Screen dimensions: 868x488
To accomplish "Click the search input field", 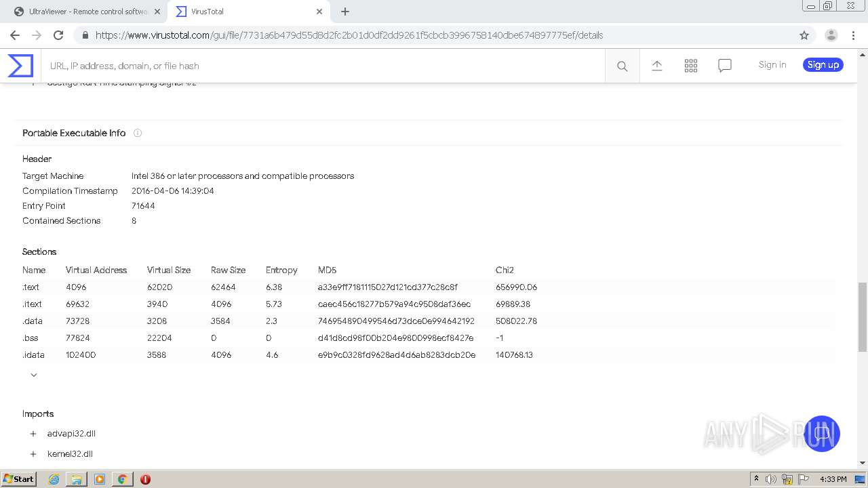I will click(323, 66).
